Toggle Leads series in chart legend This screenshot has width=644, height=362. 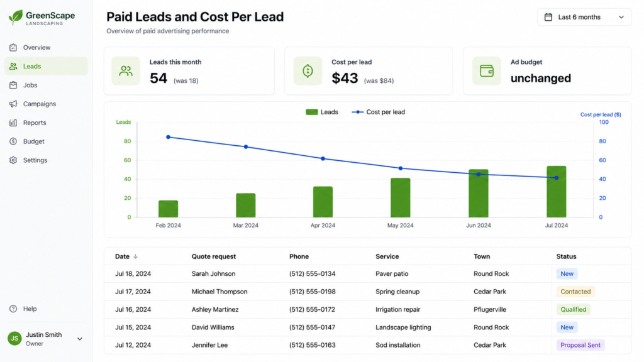pos(322,112)
